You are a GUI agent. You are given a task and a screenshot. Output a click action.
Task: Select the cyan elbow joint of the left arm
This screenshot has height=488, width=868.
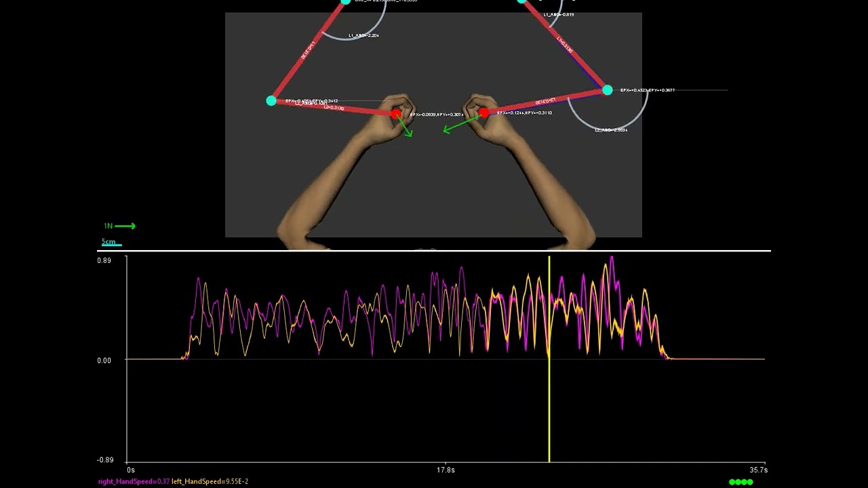271,101
